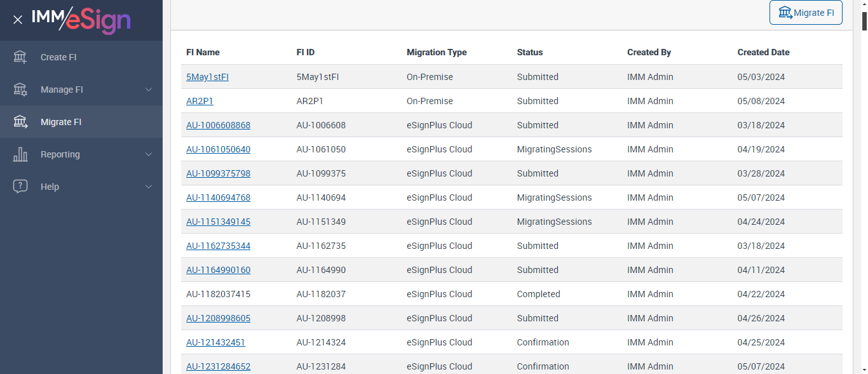The height and width of the screenshot is (374, 868).
Task: Click the Manage FI gear-bank icon
Action: [20, 90]
